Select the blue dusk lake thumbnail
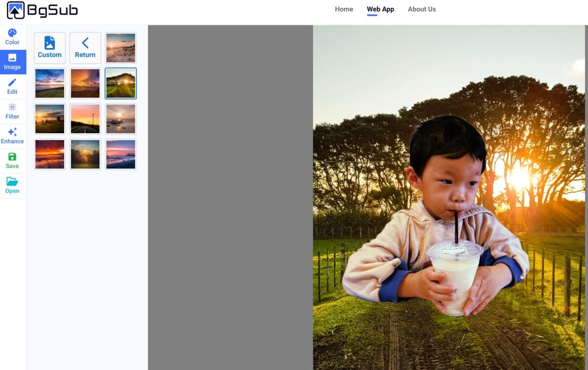The width and height of the screenshot is (588, 370). pyautogui.click(x=49, y=83)
